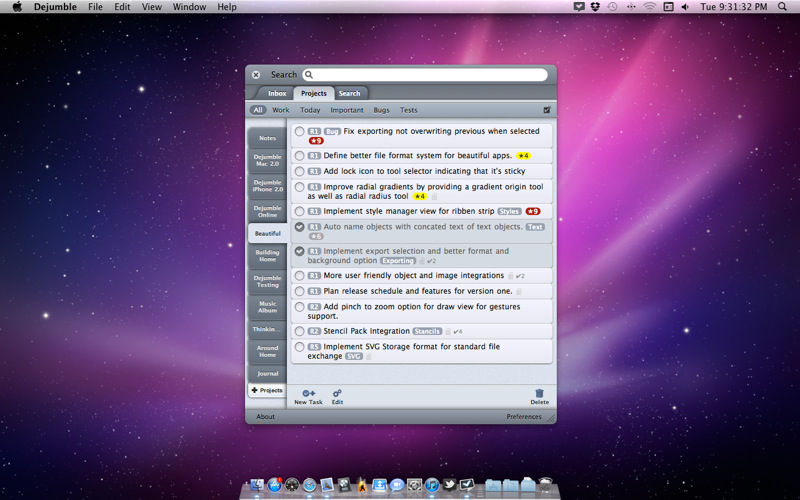Click the SVG tag on SVG Storage task

click(354, 356)
